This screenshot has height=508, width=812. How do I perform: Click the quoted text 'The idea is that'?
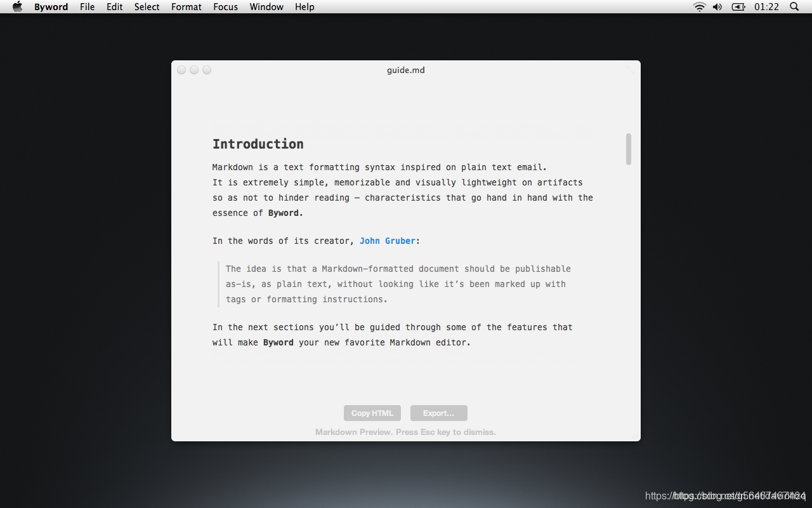266,269
